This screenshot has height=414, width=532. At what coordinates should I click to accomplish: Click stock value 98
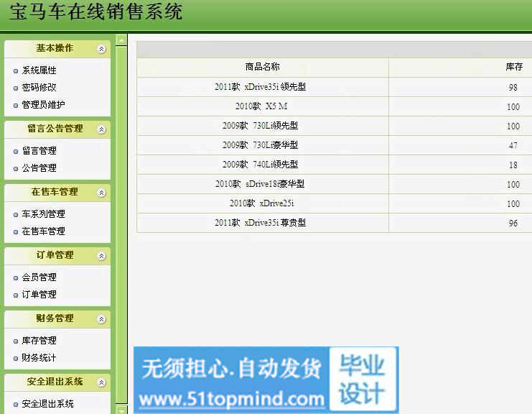click(513, 87)
